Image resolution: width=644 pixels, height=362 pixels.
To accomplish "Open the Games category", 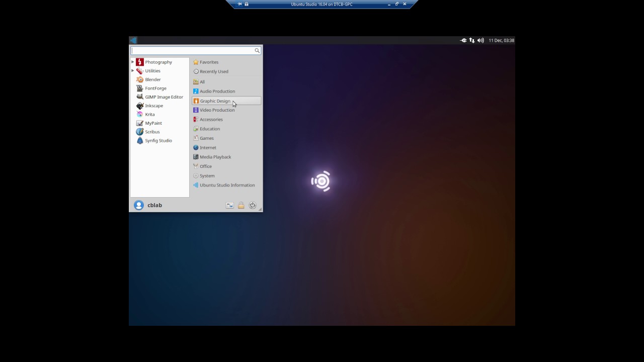I will (226, 138).
